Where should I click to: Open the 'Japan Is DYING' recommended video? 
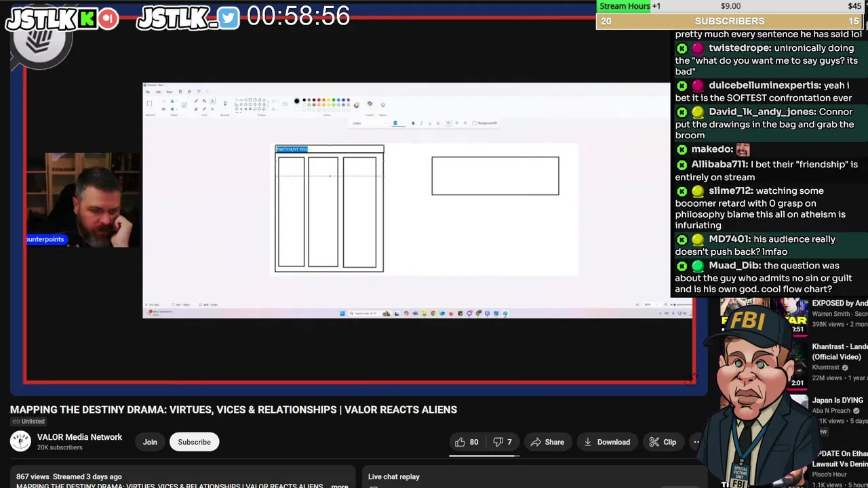(837, 401)
